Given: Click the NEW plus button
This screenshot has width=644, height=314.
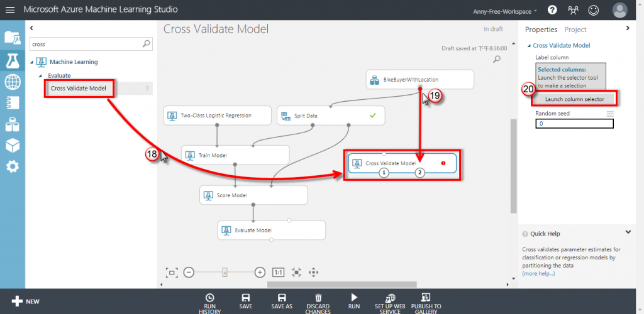Looking at the screenshot, I should (x=25, y=301).
